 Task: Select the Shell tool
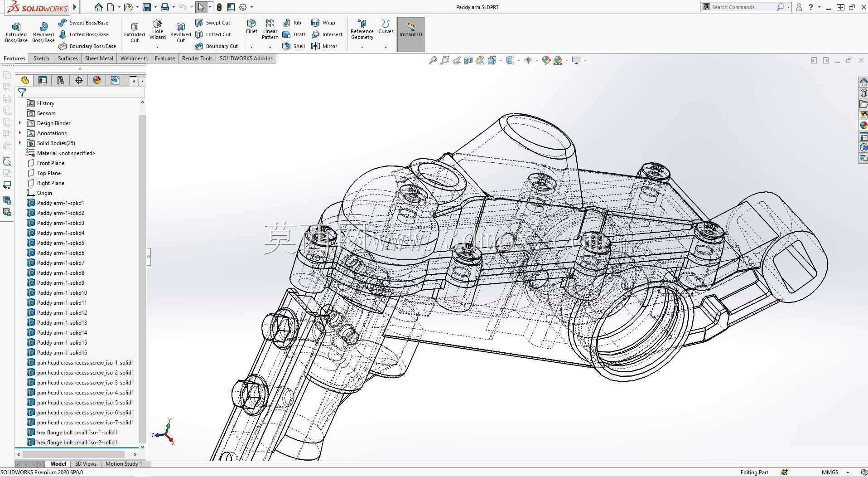[x=294, y=46]
